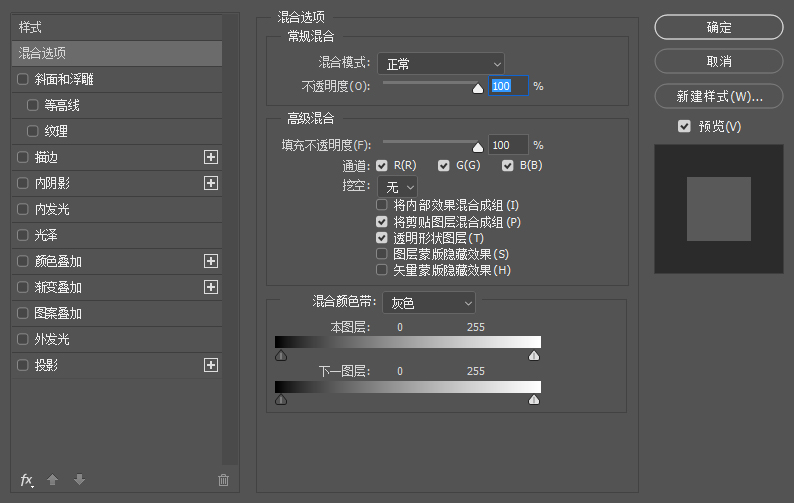This screenshot has width=794, height=503.
Task: Click the delete effect trash icon
Action: 223,480
